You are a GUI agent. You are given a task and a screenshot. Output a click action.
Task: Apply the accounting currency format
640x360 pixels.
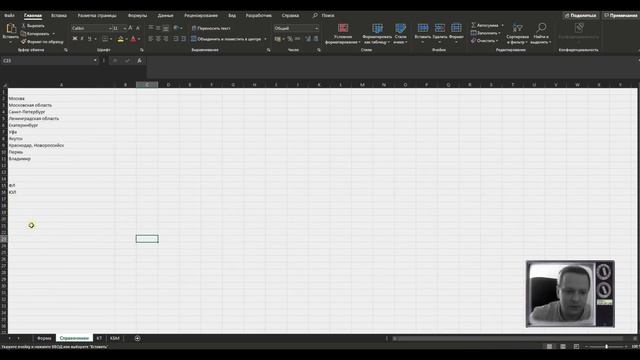pyautogui.click(x=278, y=39)
